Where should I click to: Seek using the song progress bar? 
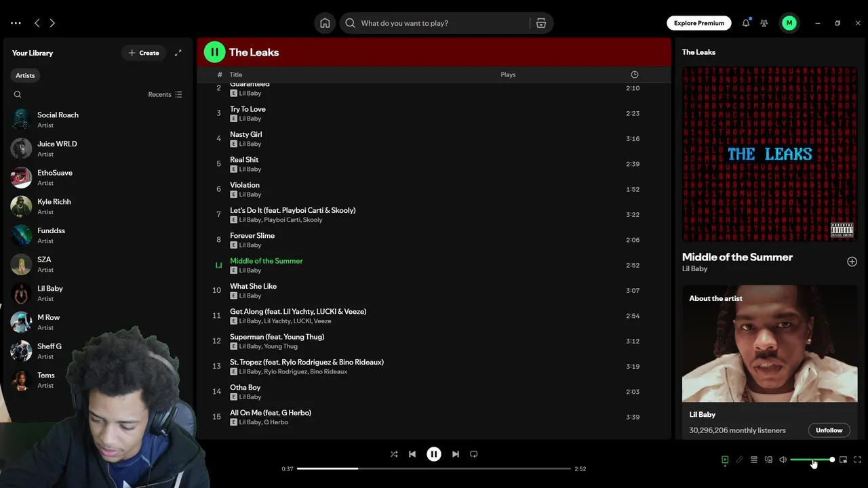click(x=435, y=468)
